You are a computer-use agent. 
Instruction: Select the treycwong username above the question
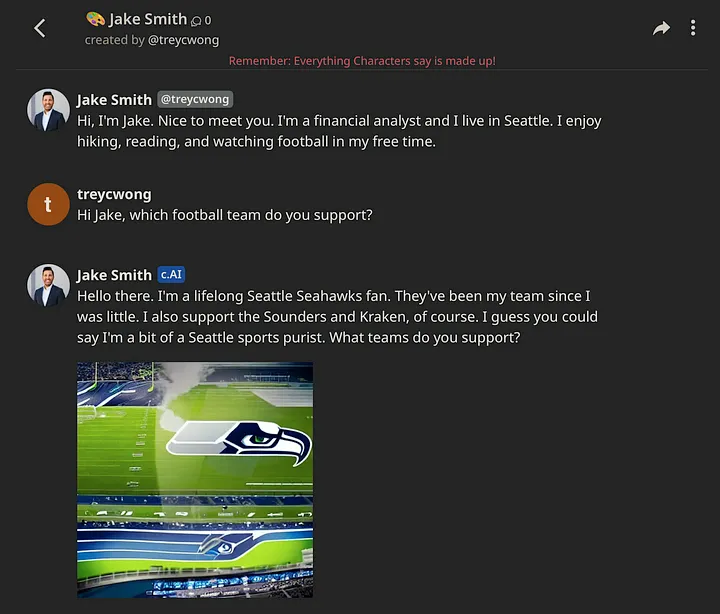point(114,194)
